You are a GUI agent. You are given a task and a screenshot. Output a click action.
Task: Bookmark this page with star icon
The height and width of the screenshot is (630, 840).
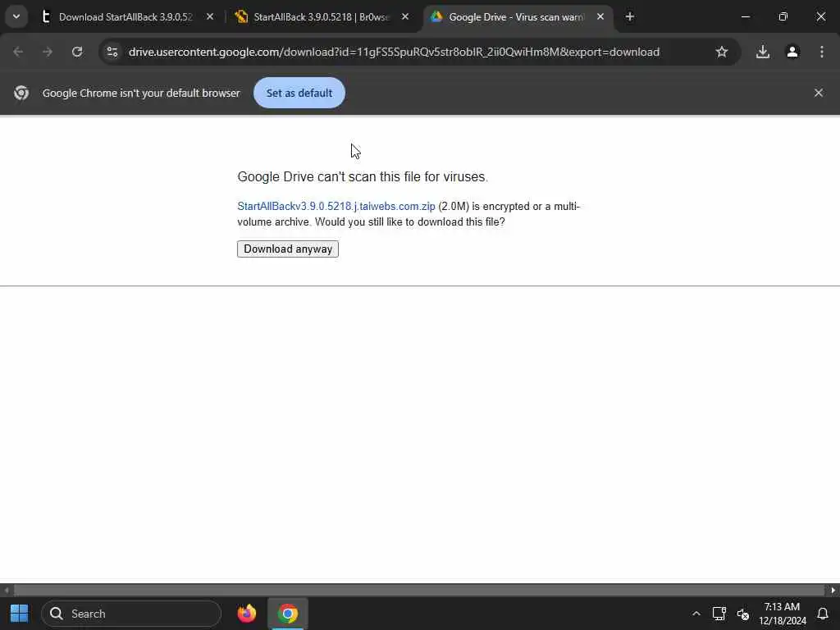(x=722, y=52)
